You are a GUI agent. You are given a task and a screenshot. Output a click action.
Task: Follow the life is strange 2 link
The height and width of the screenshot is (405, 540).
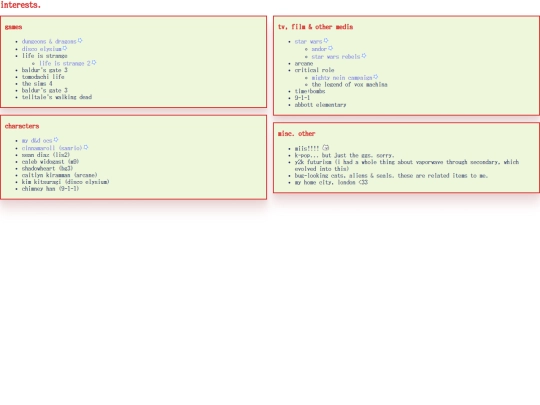(65, 63)
